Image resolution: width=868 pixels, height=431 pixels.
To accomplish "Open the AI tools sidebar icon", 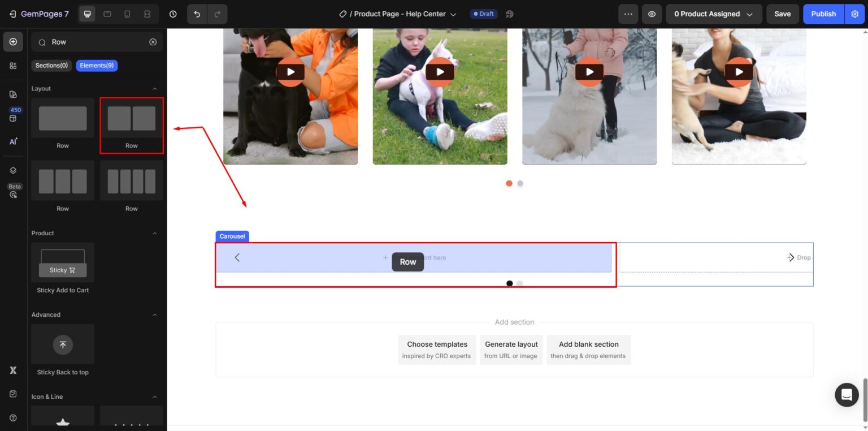I will (x=13, y=141).
